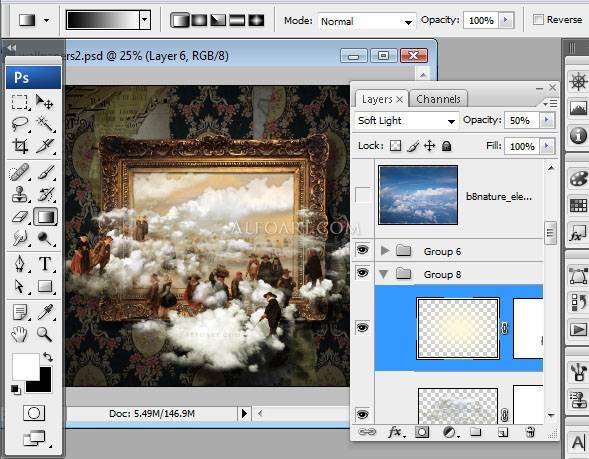Screen dimensions: 589x459
Task: Show the b8nature_ele layer visibility box
Action: pyautogui.click(x=362, y=195)
